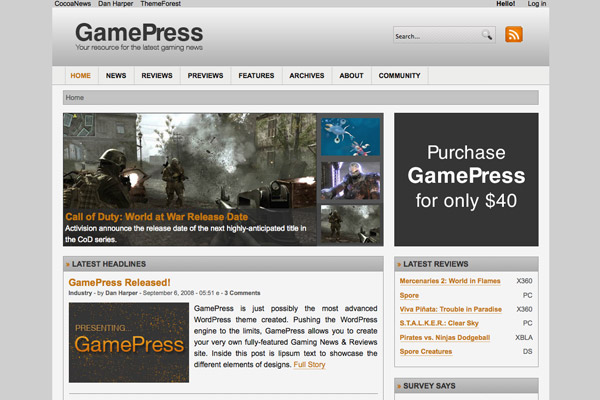Click the CocoaNews link in top bar
The height and width of the screenshot is (400, 600).
[x=73, y=3]
